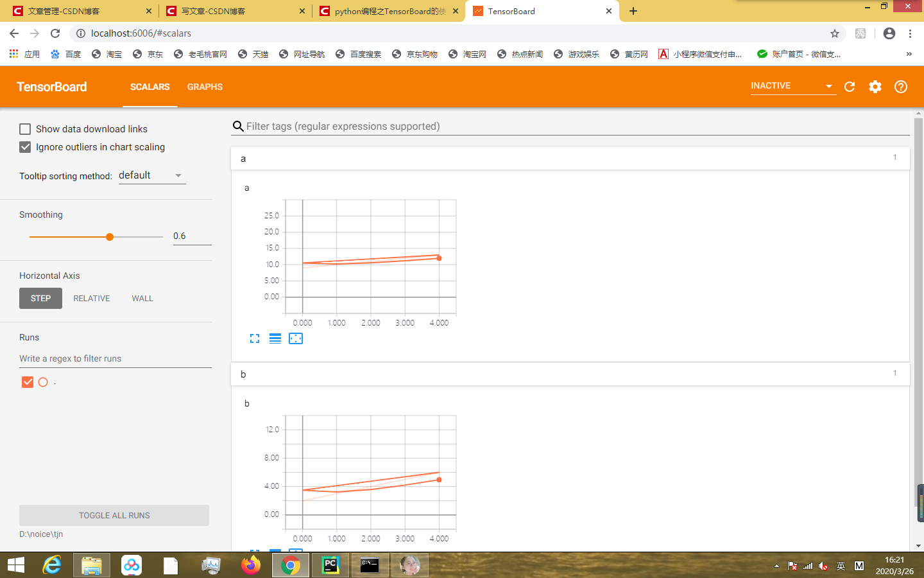Click the TensorBoard logo title
The height and width of the screenshot is (578, 924).
point(52,87)
